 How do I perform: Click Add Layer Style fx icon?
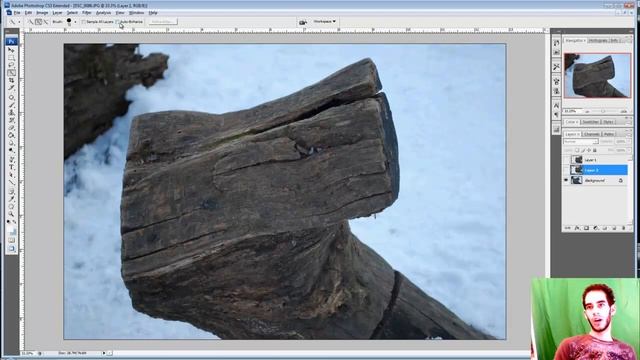[x=577, y=228]
